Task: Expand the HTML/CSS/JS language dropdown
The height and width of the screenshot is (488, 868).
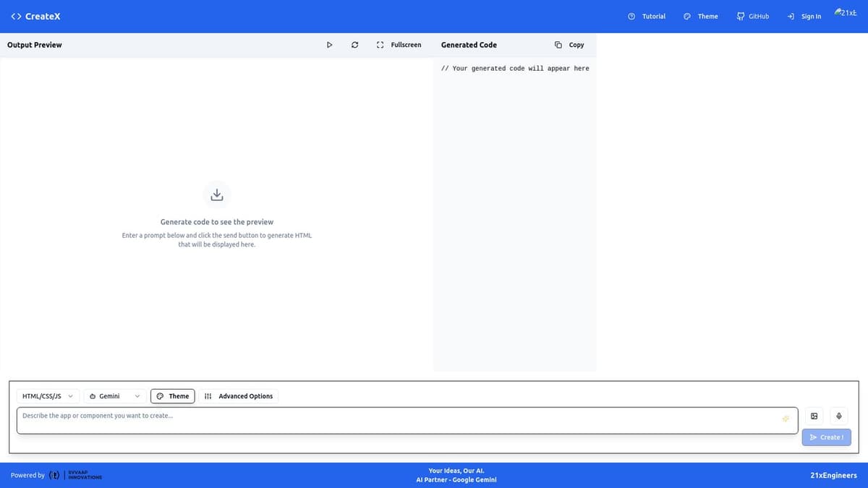Action: 47,396
